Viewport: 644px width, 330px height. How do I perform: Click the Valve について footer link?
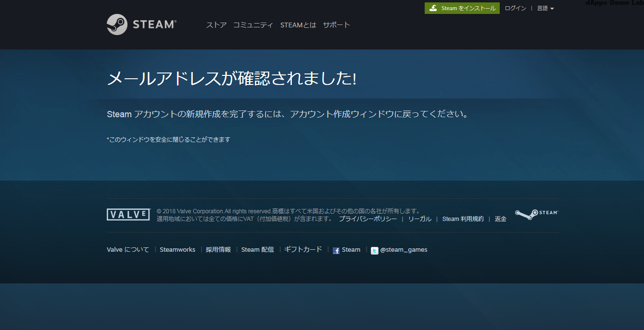tap(128, 250)
